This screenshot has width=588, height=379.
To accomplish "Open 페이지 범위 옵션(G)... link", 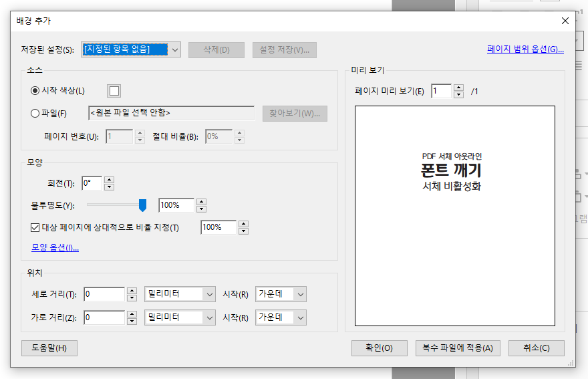I will [525, 49].
